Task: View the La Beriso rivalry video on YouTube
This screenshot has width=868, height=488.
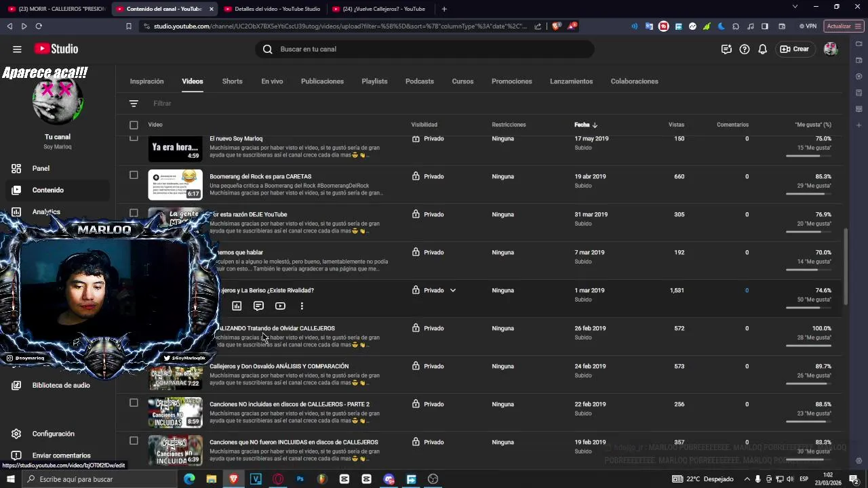Action: coord(280,306)
